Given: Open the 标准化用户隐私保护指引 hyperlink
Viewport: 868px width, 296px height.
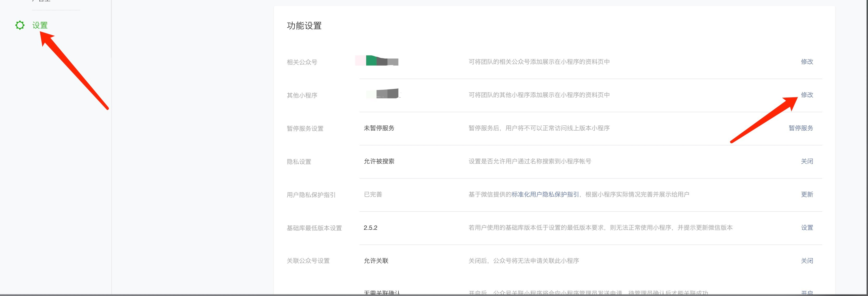Looking at the screenshot, I should pos(545,195).
